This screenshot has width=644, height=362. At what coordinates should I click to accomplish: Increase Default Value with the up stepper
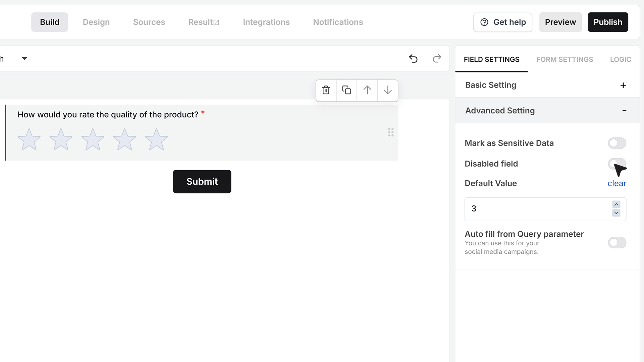point(616,204)
